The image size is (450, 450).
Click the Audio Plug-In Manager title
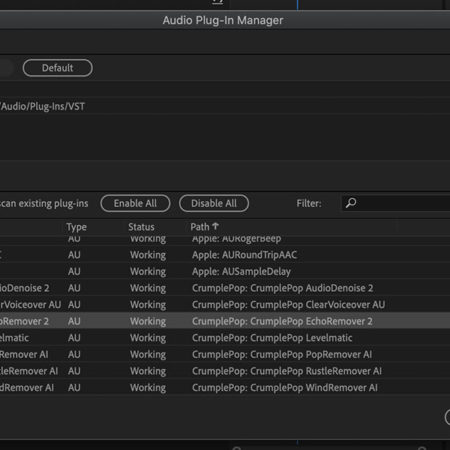[223, 20]
